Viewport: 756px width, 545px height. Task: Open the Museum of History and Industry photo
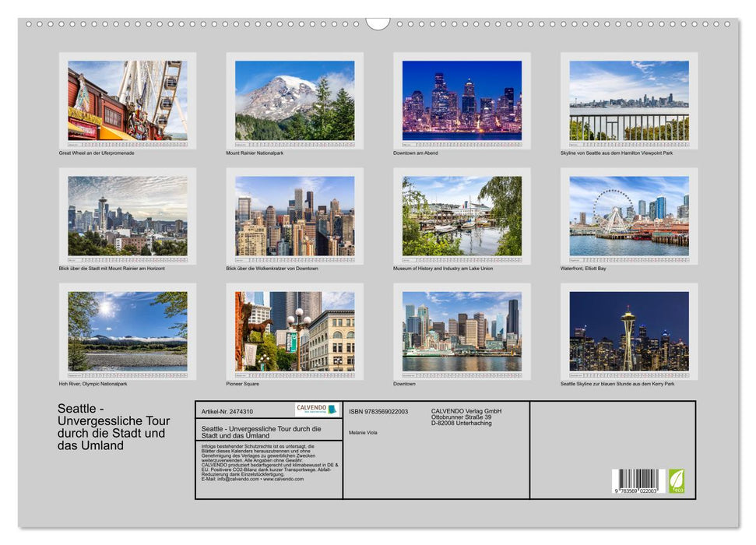tap(462, 216)
